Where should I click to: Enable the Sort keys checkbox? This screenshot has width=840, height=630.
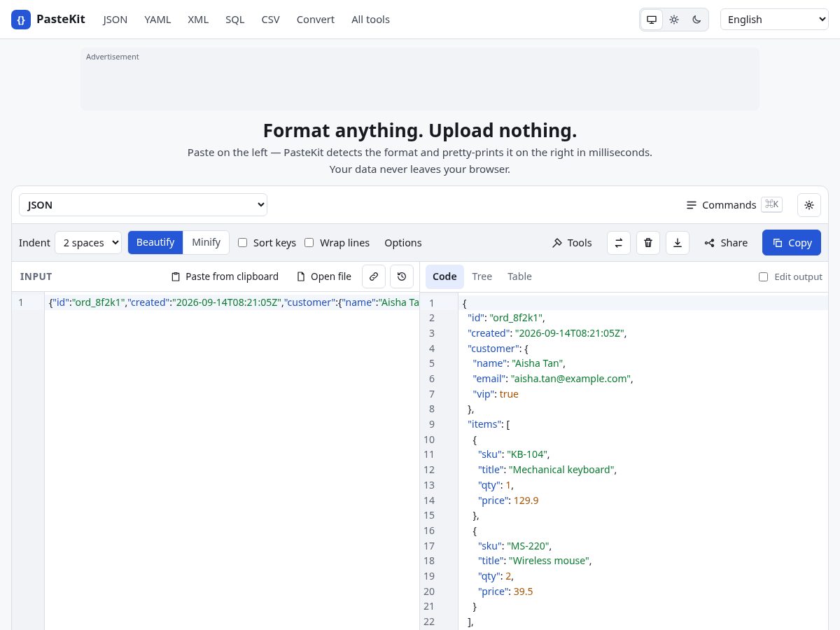coord(243,243)
